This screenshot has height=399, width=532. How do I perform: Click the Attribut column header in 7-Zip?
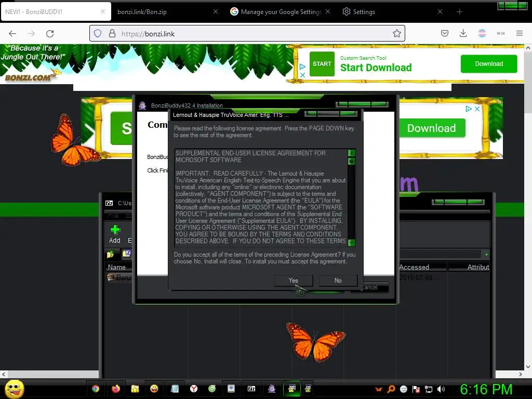(x=478, y=268)
